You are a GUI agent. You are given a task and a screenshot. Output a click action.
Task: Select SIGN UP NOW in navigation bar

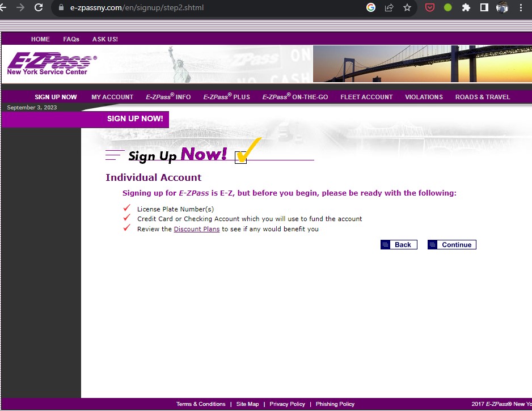pos(56,97)
